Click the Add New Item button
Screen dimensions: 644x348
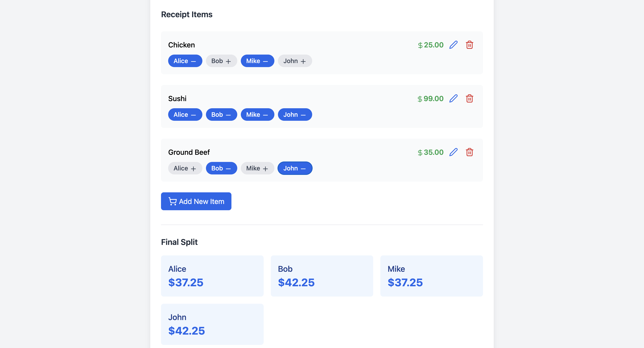[196, 201]
